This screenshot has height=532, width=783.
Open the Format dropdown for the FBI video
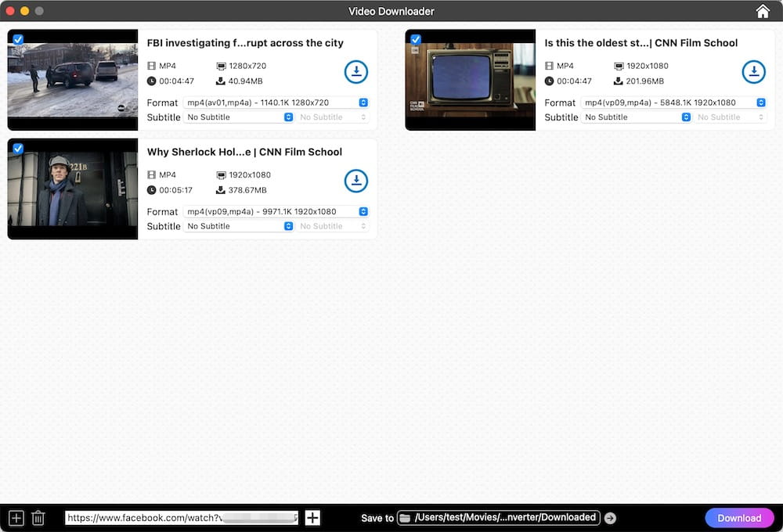[362, 102]
